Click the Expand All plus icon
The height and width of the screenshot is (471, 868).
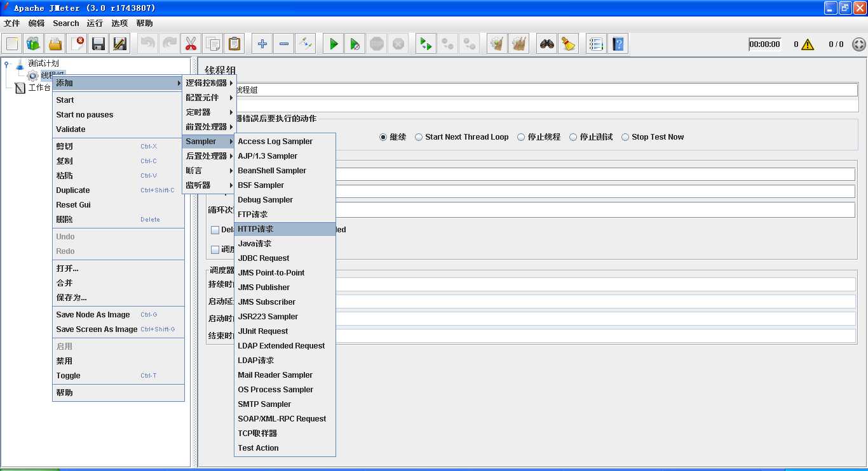(x=262, y=44)
